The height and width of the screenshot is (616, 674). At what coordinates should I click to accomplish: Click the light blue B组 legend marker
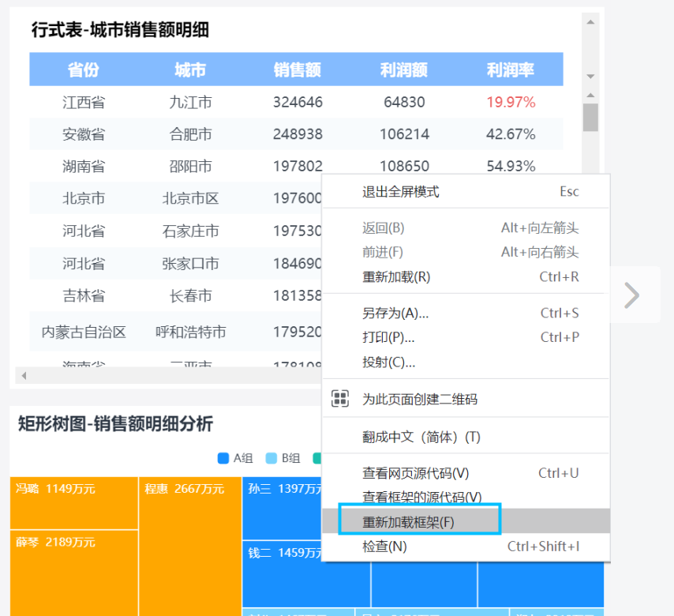click(271, 458)
